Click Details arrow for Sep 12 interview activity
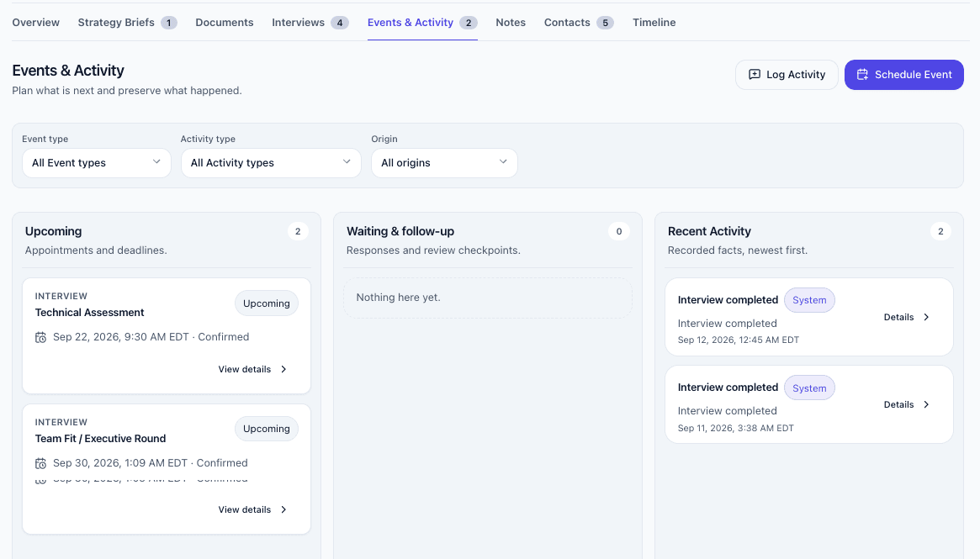Image resolution: width=980 pixels, height=559 pixels. 926,317
